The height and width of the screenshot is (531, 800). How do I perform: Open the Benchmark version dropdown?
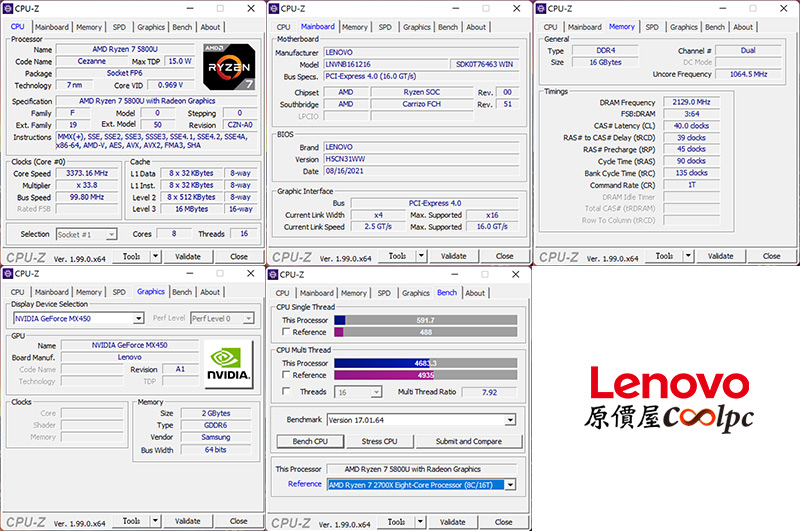[510, 420]
